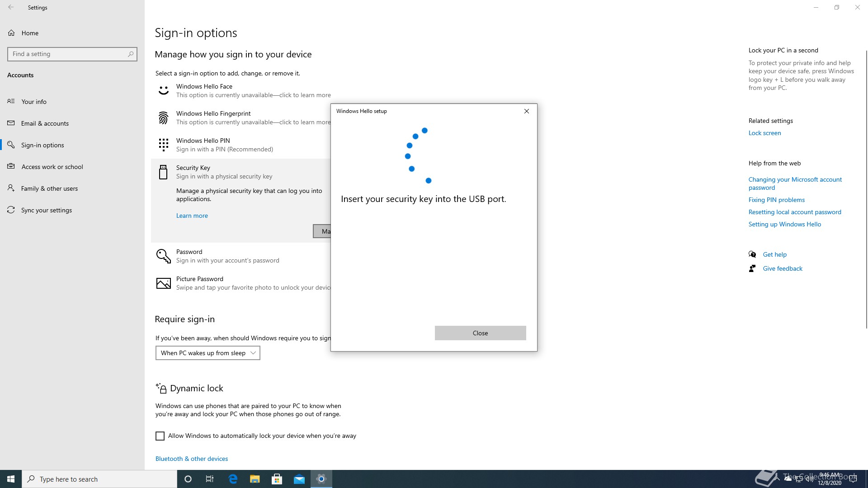Image resolution: width=868 pixels, height=488 pixels.
Task: Enable automatic lock when you're away checkbox
Action: (x=160, y=436)
